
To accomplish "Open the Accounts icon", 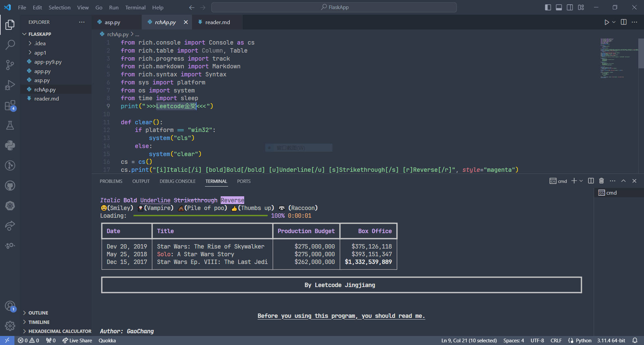I will click(x=10, y=306).
